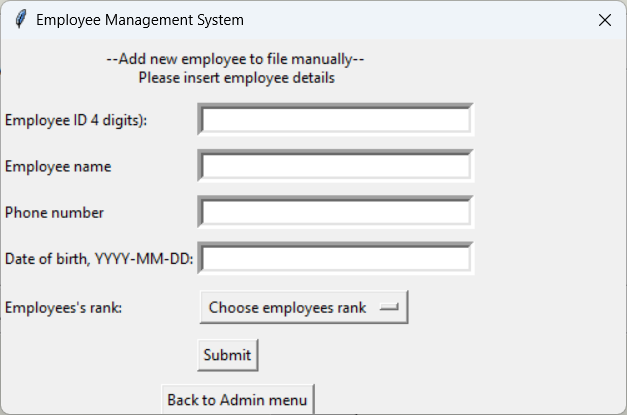Screen dimensions: 627x415
Task: Click the Date of birth input field
Action: click(x=335, y=258)
